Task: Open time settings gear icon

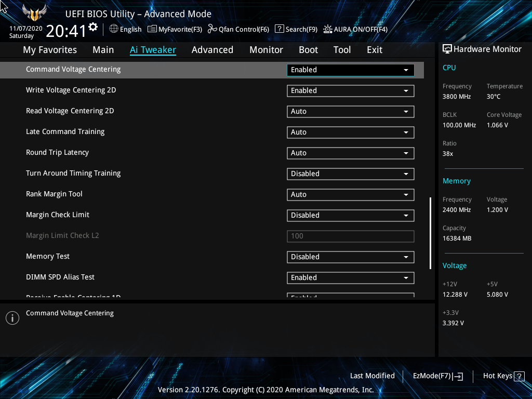Action: click(x=93, y=27)
